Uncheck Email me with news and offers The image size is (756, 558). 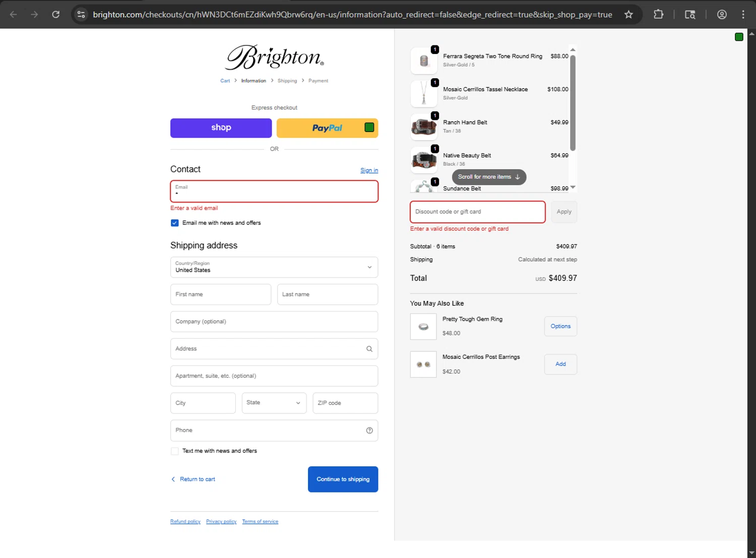[175, 223]
